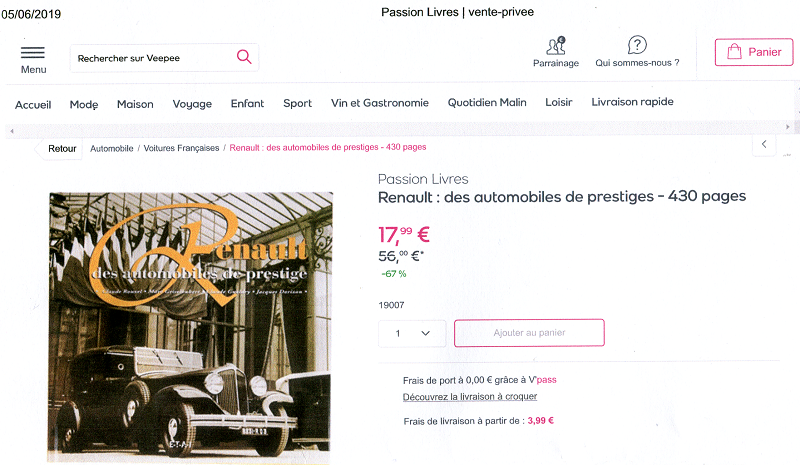Open Découvrez la livraison à croquer link
Viewport: 800px width, 465px height.
click(x=469, y=397)
